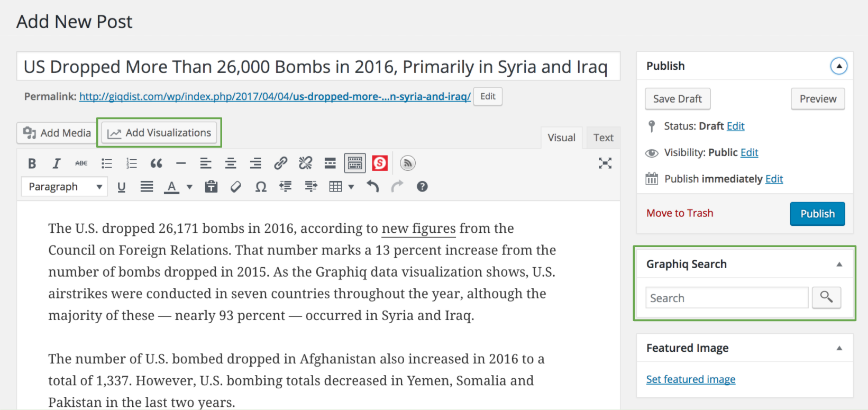
Task: Open the text color picker arrow
Action: pos(189,187)
